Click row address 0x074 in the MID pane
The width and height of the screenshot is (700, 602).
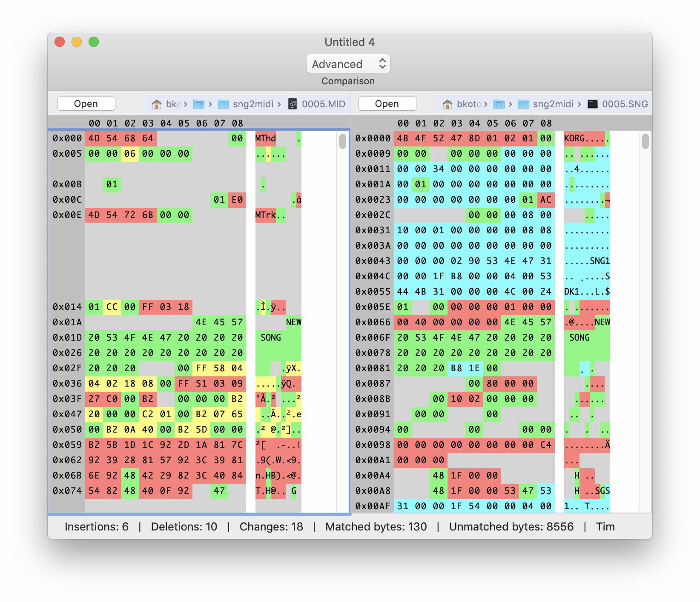(x=67, y=491)
